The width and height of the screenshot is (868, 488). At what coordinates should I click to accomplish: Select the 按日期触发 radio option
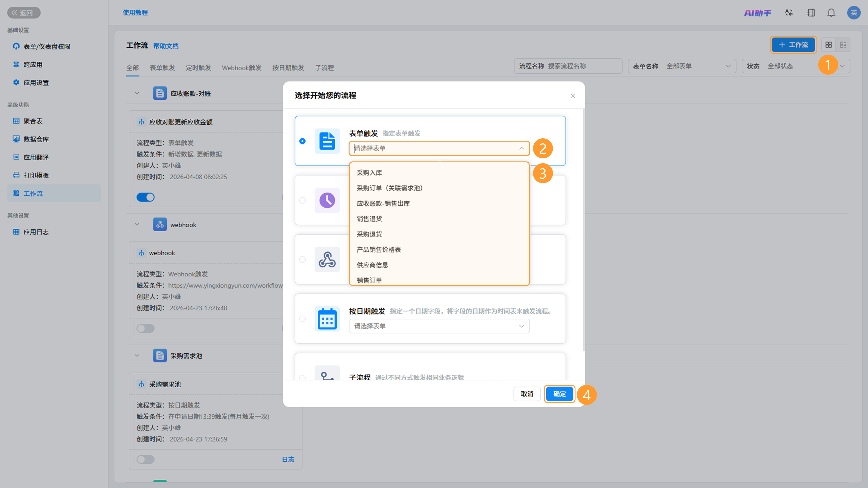point(303,319)
